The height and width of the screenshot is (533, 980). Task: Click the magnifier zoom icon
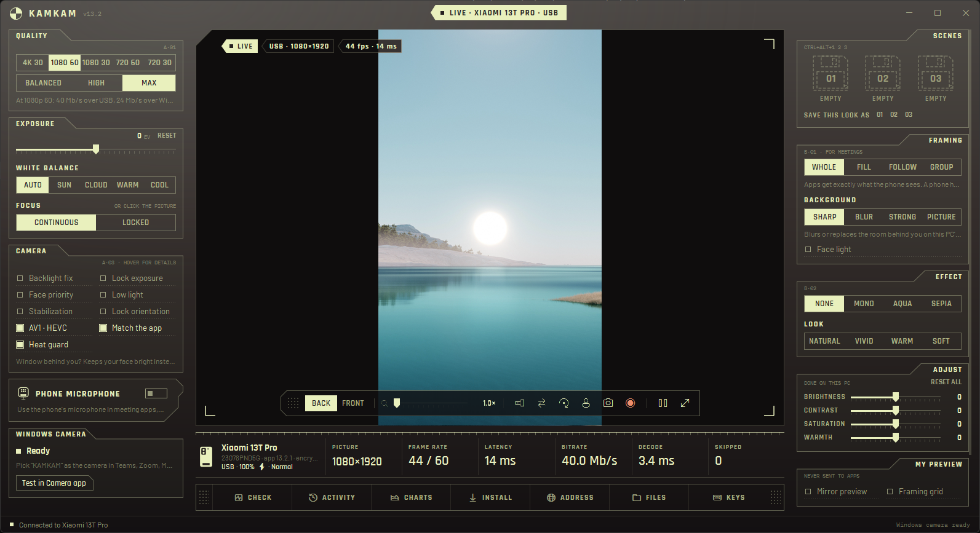pyautogui.click(x=384, y=403)
